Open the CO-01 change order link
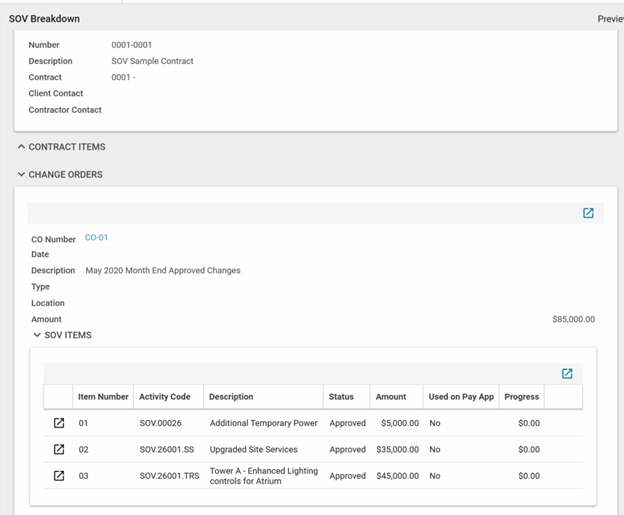The width and height of the screenshot is (624, 515). click(x=96, y=238)
